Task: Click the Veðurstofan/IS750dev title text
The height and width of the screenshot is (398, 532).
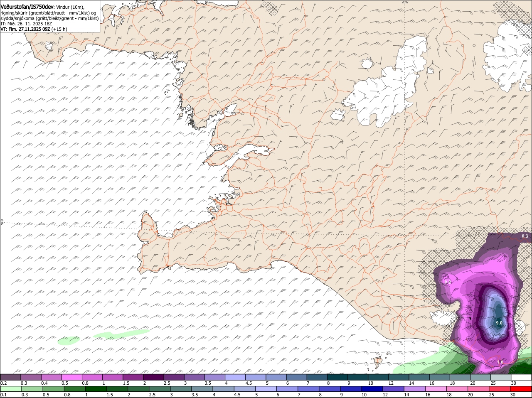Action: tap(27, 7)
